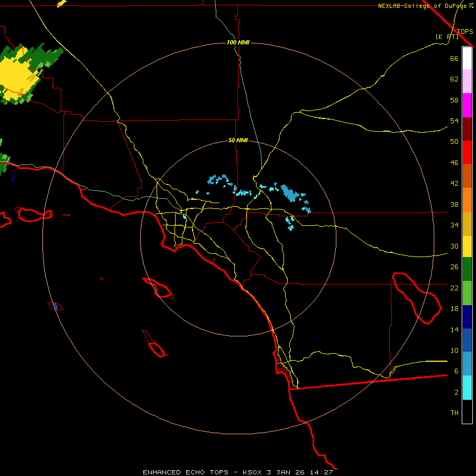Viewport: 476px width, 476px height.
Task: Click the '3 JAN 26 14:27' timestamp
Action: (300, 472)
